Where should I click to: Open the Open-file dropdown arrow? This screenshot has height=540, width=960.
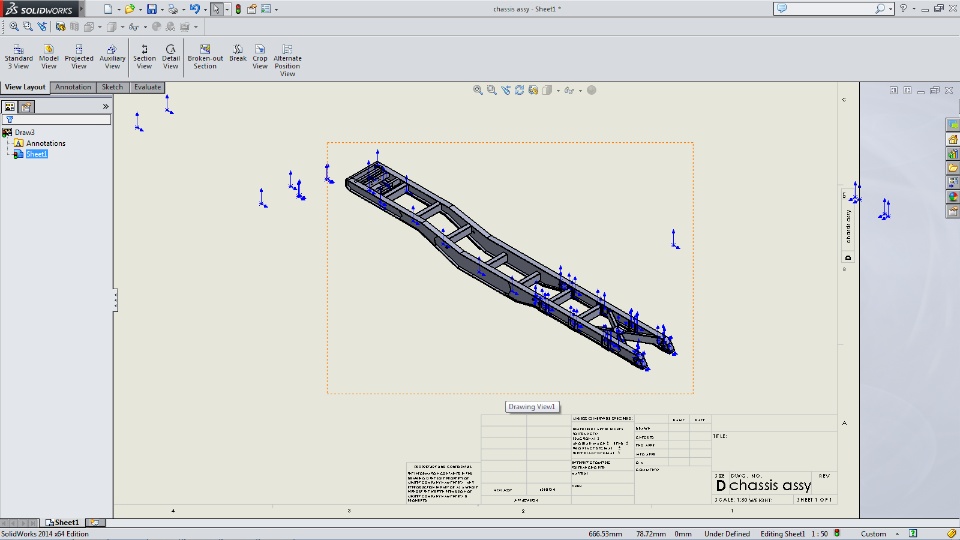(x=140, y=10)
